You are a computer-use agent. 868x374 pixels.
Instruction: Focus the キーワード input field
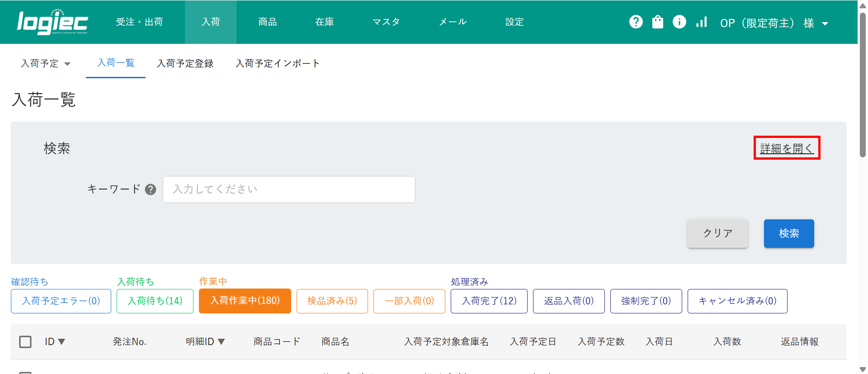tap(289, 189)
